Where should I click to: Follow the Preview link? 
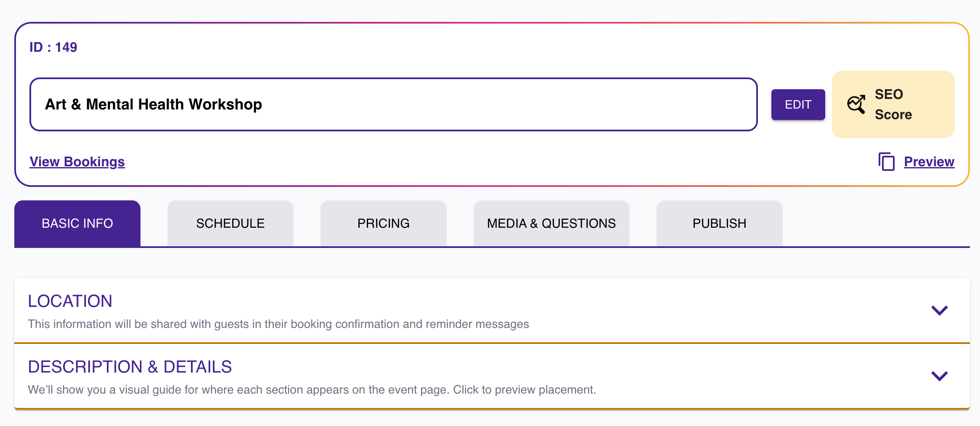click(929, 162)
